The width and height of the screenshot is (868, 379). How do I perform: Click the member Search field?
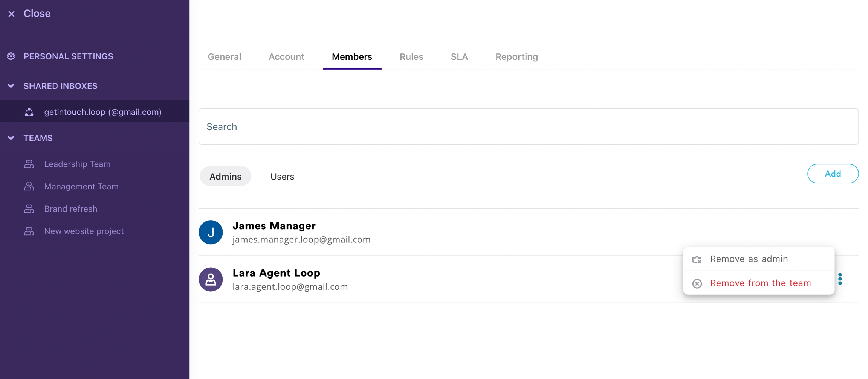click(528, 126)
